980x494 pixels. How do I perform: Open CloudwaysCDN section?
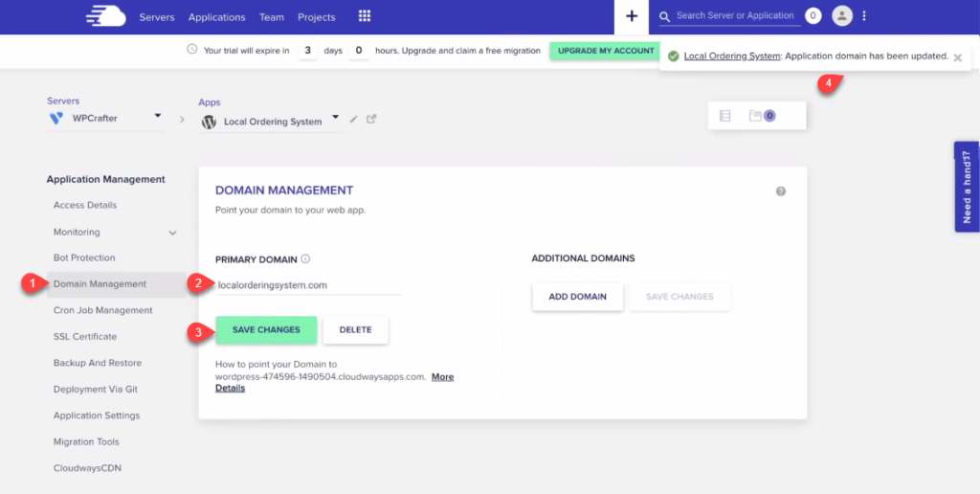pyautogui.click(x=87, y=468)
